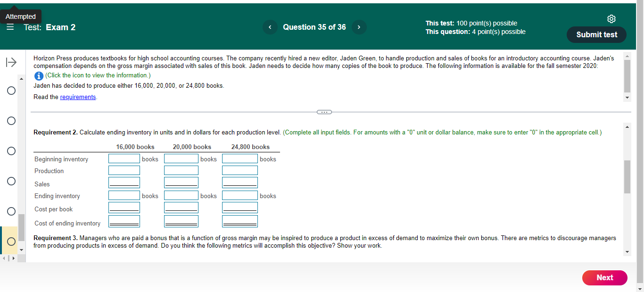Click Cost per book field under 24,800 books

point(239,207)
